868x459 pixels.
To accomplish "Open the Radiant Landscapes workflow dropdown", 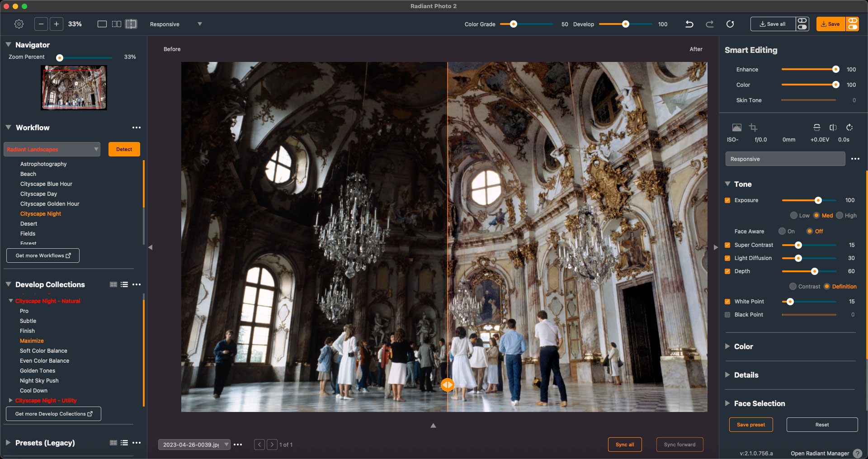I will pos(52,149).
